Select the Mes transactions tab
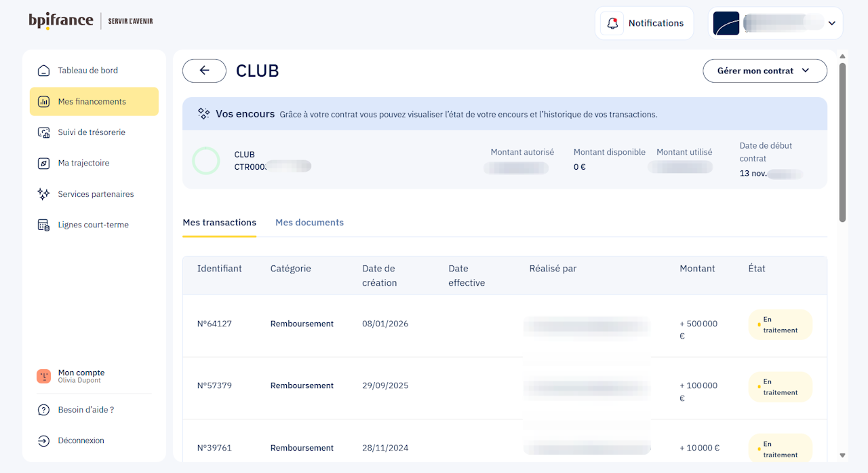 click(x=220, y=223)
